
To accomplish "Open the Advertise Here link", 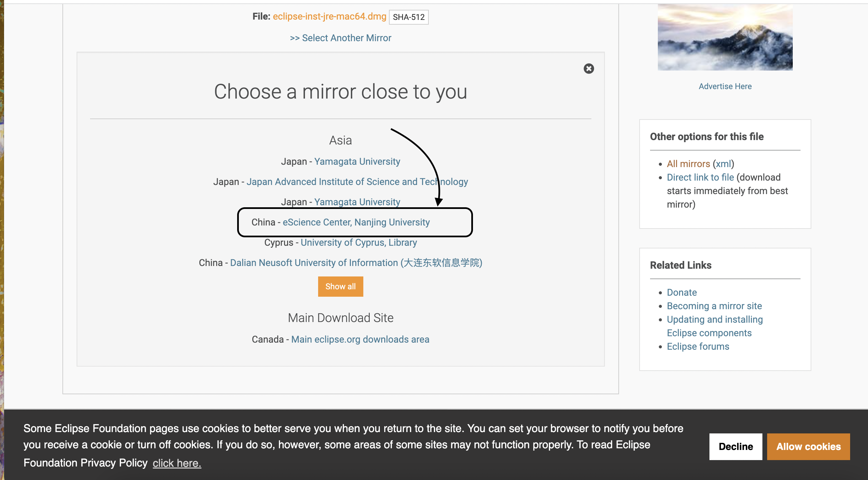I will click(x=725, y=86).
